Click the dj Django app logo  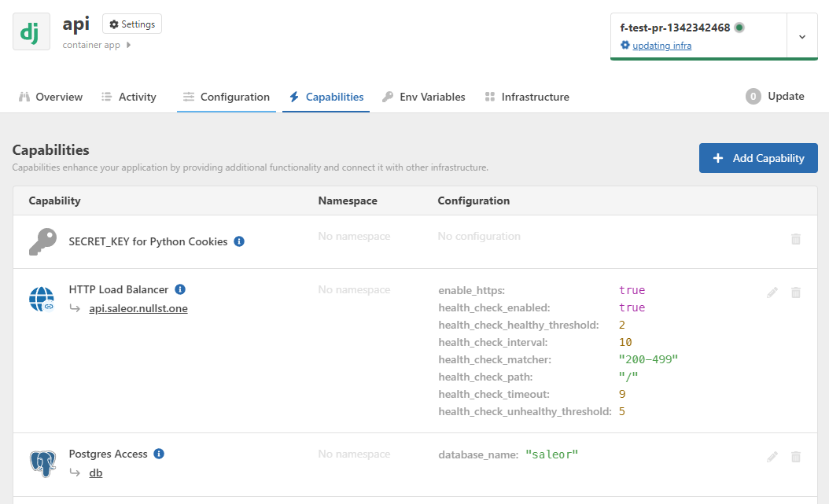[x=31, y=31]
